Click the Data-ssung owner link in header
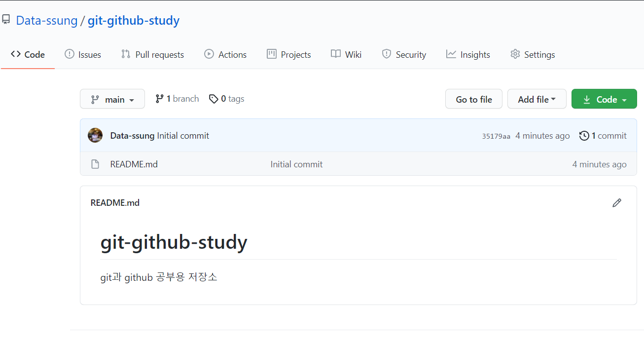This screenshot has width=644, height=345. (x=47, y=21)
